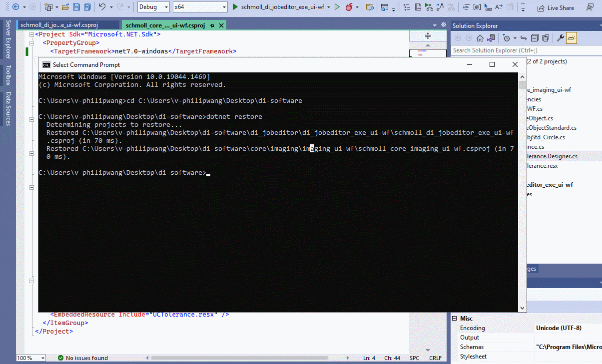The width and height of the screenshot is (602, 364).
Task: Open the Data Sources side tab
Action: point(7,108)
